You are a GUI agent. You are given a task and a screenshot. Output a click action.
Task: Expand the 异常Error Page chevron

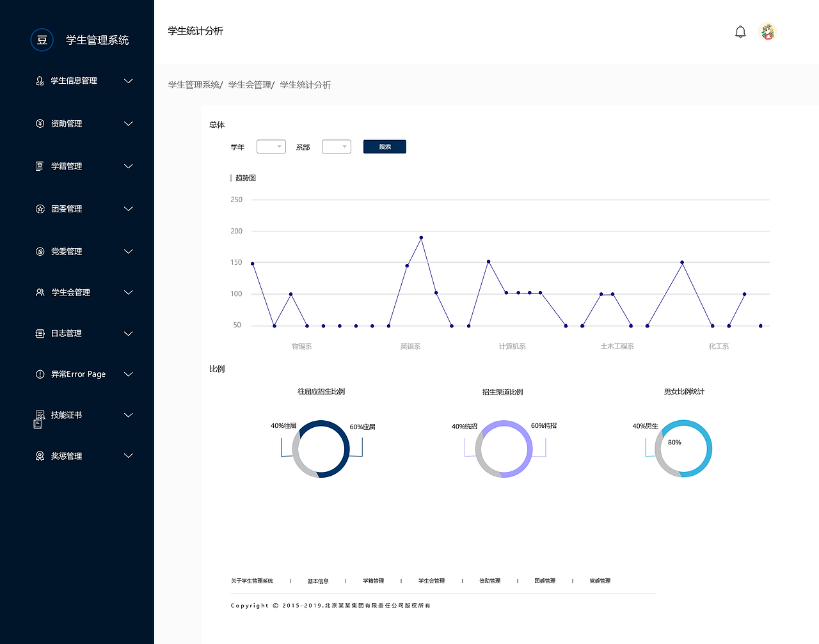[128, 374]
